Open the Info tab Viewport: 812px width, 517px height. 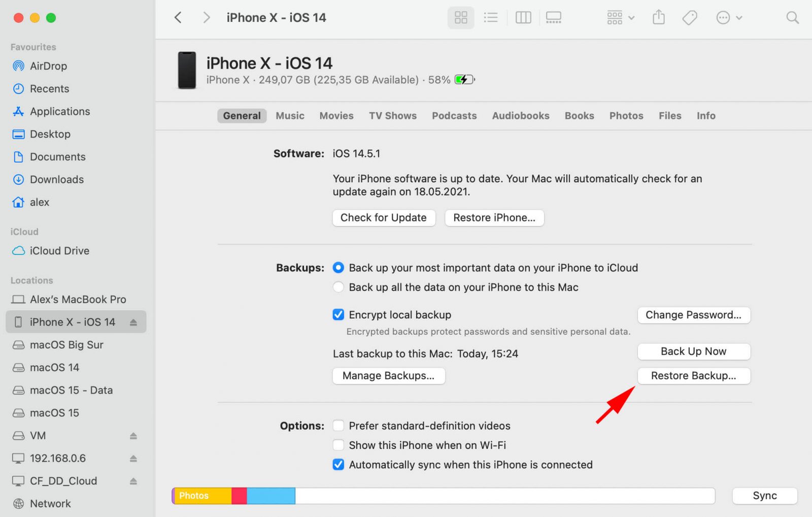[706, 115]
